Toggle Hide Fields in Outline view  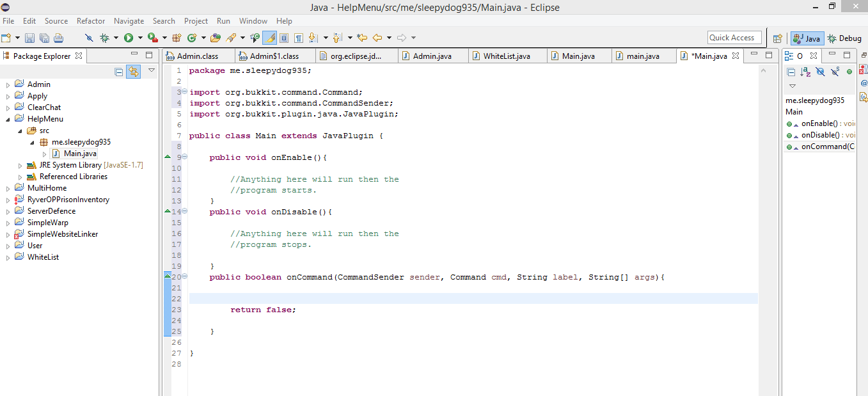820,72
